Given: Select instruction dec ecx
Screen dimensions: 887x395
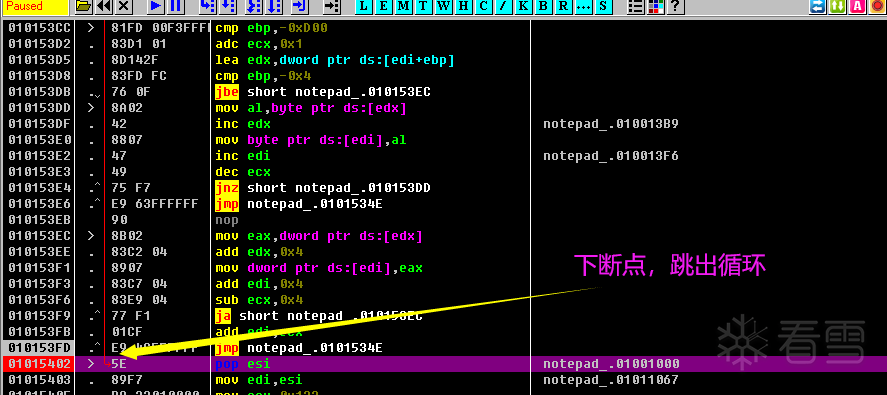Looking at the screenshot, I should [x=243, y=171].
